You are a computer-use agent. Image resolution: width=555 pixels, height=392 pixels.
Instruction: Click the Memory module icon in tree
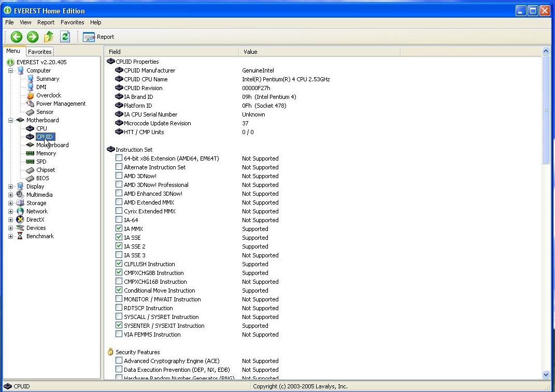[31, 153]
